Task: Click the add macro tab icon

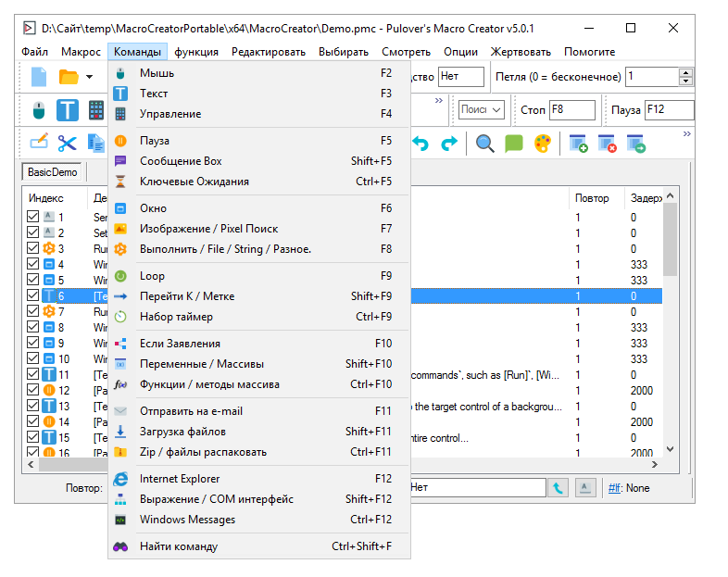Action: point(578,144)
